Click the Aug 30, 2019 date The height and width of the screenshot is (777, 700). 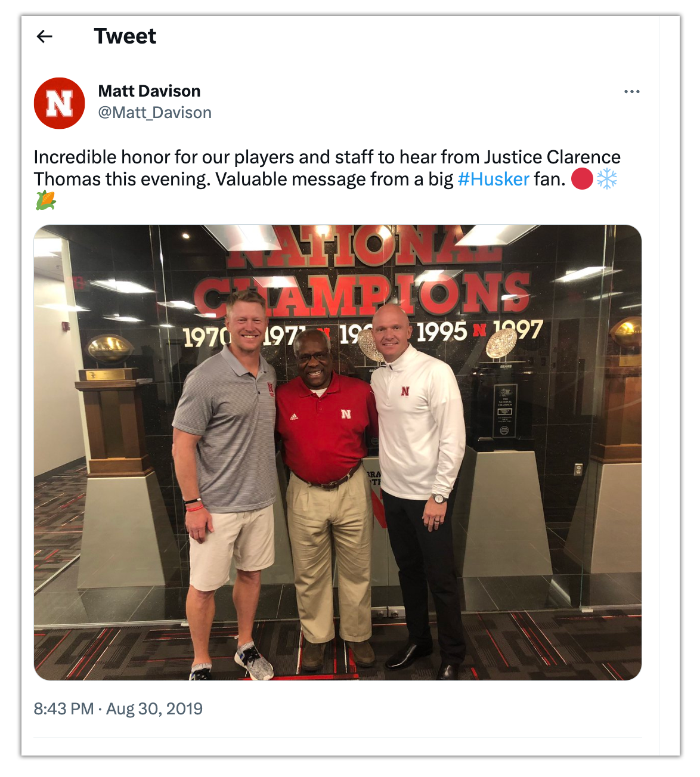pyautogui.click(x=154, y=708)
